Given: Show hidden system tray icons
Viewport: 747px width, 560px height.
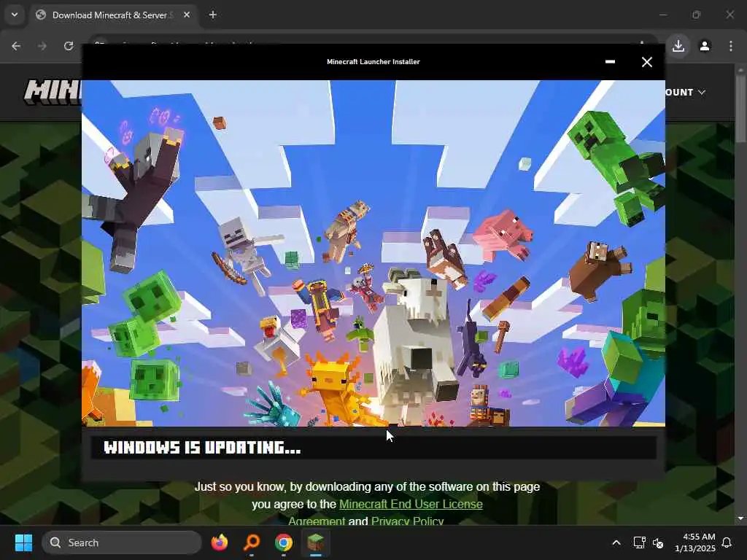Looking at the screenshot, I should 616,542.
